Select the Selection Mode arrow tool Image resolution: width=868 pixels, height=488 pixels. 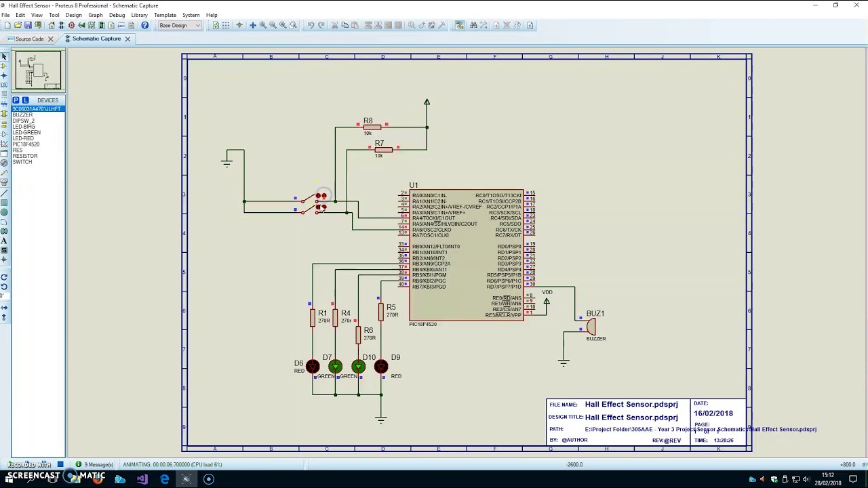click(4, 57)
